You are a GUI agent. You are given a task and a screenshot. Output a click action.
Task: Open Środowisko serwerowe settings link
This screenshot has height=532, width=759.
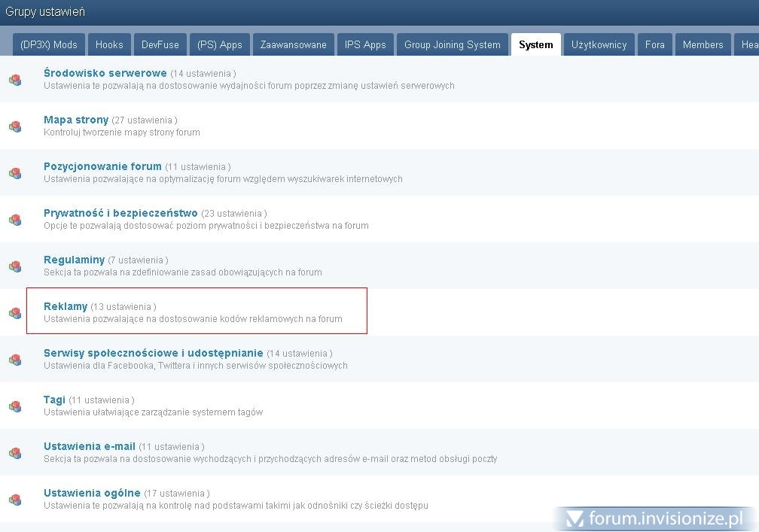105,73
